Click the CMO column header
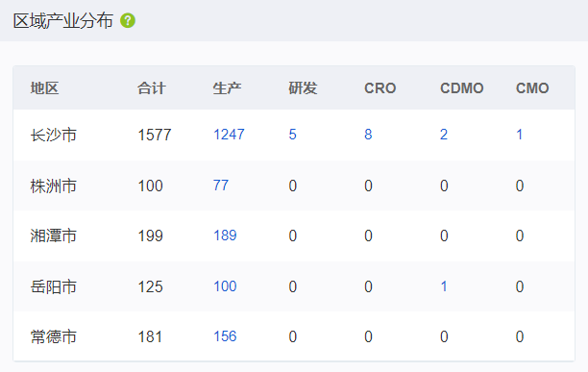 tap(532, 88)
